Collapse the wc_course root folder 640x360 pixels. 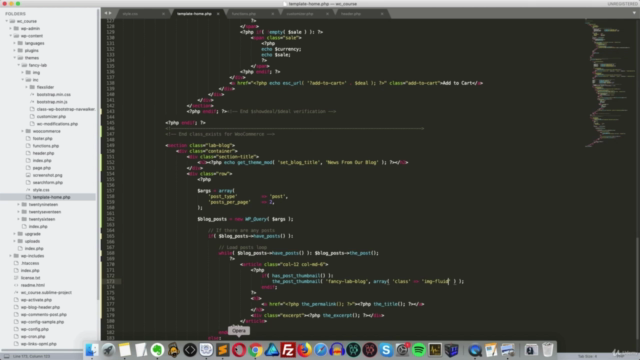point(7,21)
